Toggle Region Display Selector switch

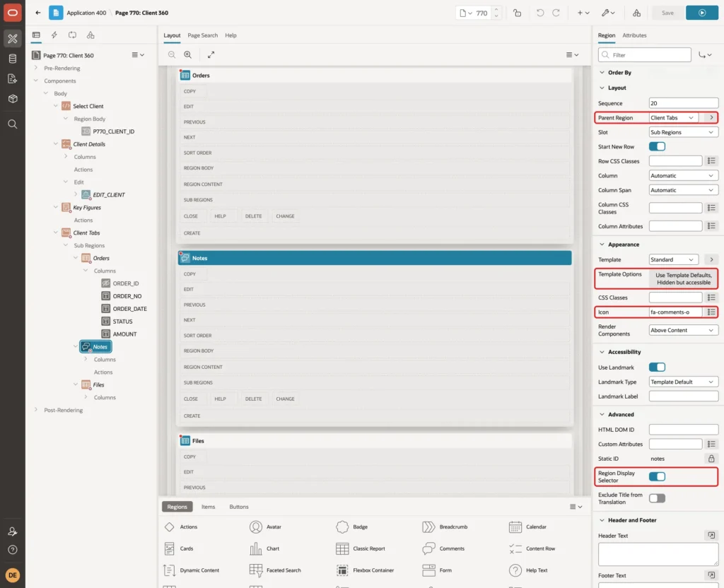click(657, 476)
